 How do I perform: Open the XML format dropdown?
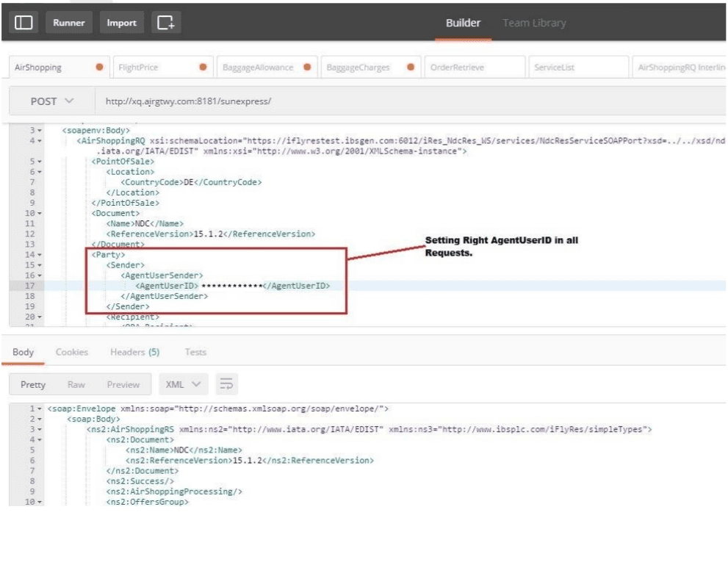click(x=184, y=384)
